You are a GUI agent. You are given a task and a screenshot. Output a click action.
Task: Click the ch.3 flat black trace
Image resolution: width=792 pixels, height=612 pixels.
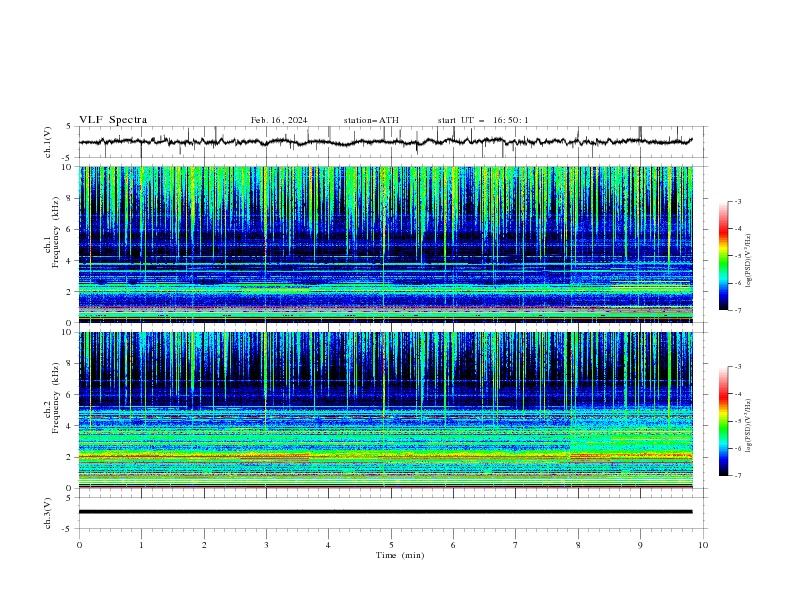point(385,512)
